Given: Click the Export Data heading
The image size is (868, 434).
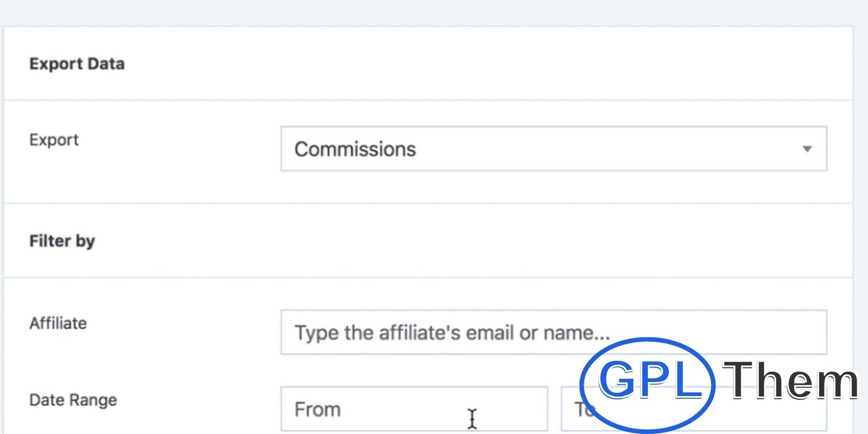Looking at the screenshot, I should pyautogui.click(x=77, y=64).
